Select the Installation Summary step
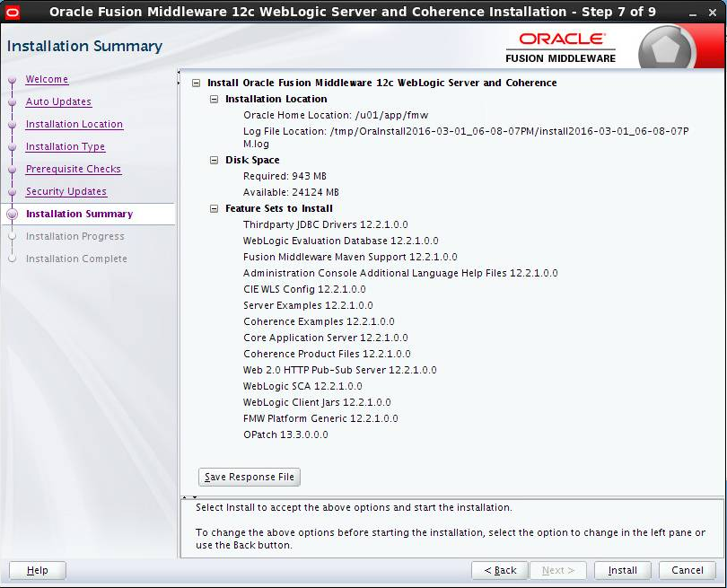 point(79,214)
